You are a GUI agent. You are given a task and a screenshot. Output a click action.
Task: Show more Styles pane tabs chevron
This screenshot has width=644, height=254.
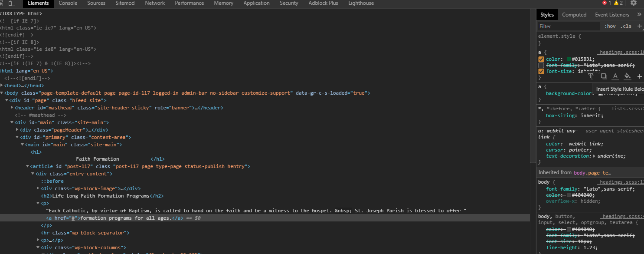pos(639,14)
